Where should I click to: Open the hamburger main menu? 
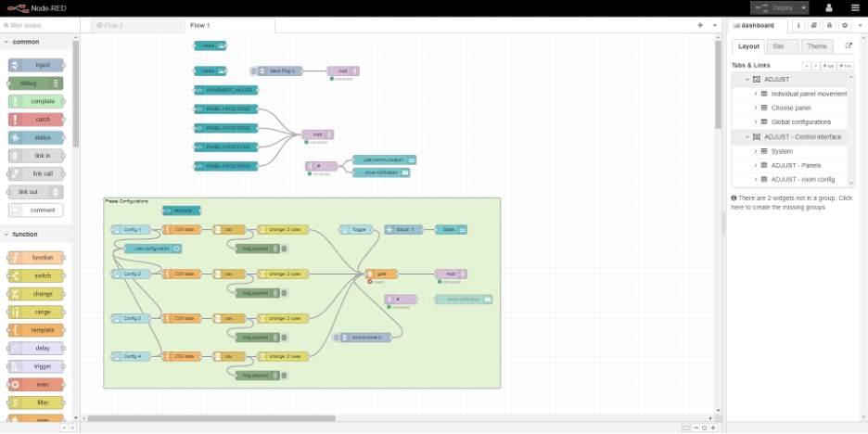[854, 7]
